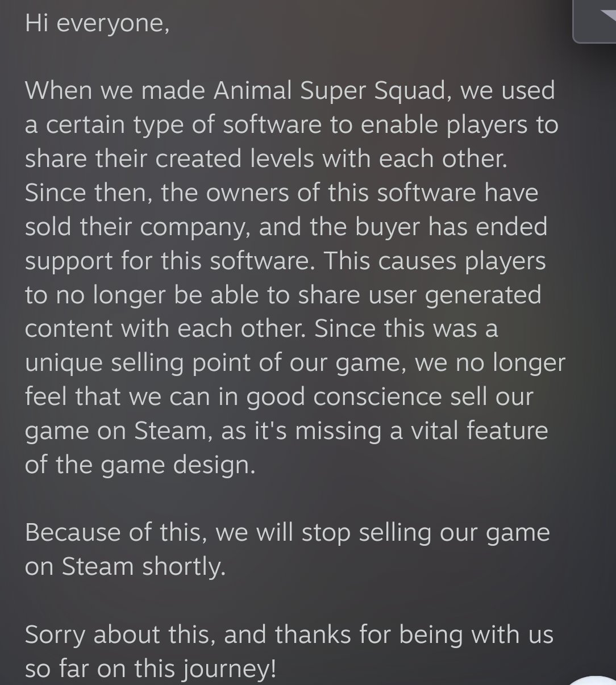The width and height of the screenshot is (616, 685).
Task: Click the text "on Steam shortly."
Action: 125,567
